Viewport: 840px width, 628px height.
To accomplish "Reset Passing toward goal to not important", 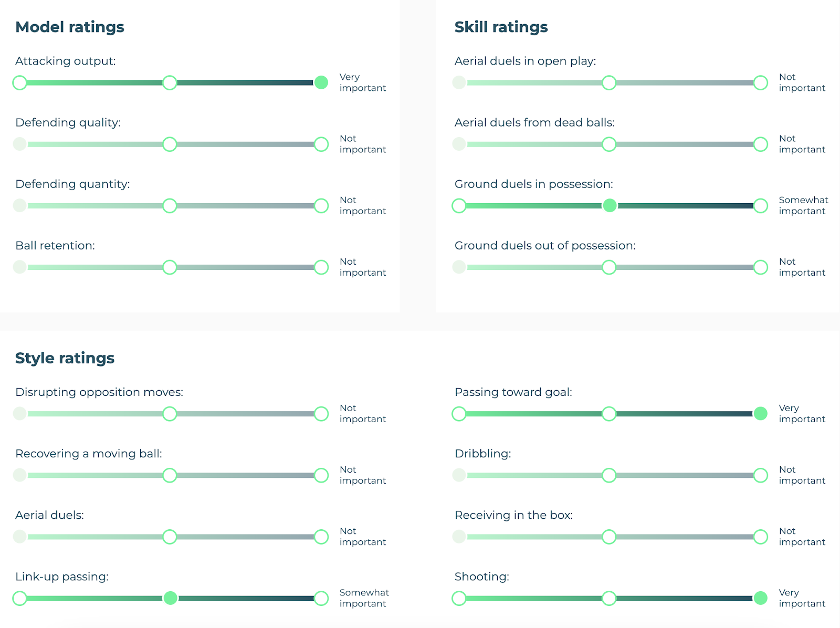I will 459,414.
